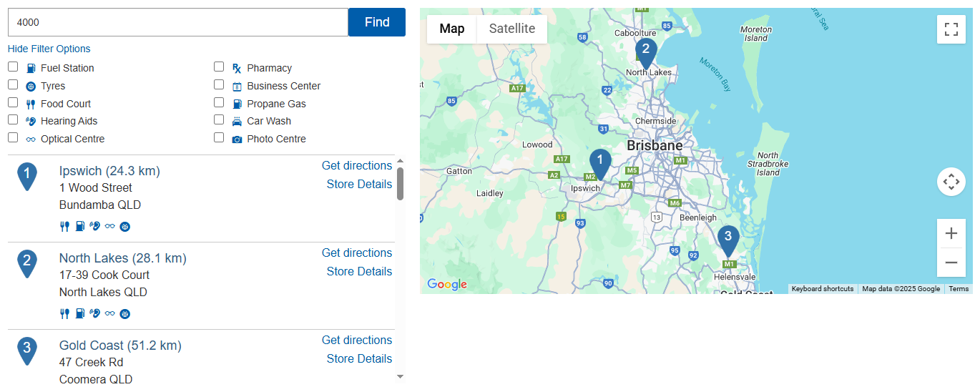Screen dimensions: 980x392
Task: Click the '17-39 Cook Court' address text
Action: click(x=104, y=275)
